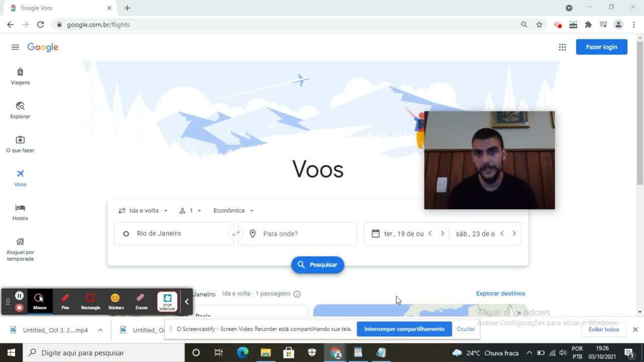The height and width of the screenshot is (362, 644).
Task: Select the 'Google Voos' browser tab
Action: click(x=60, y=9)
